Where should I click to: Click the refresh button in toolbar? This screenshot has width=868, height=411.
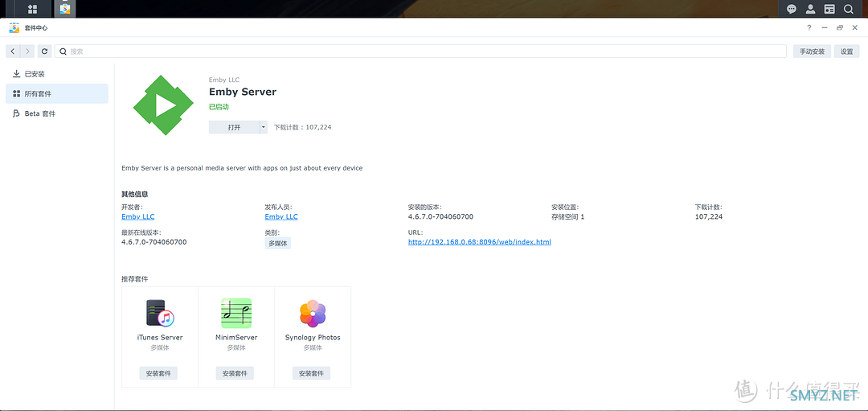pos(44,51)
